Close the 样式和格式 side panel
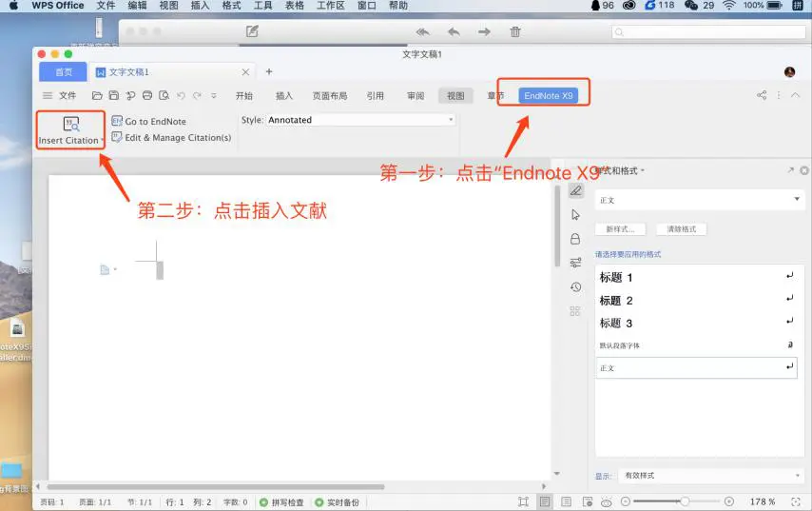Viewport: 812px width, 511px height. click(803, 170)
